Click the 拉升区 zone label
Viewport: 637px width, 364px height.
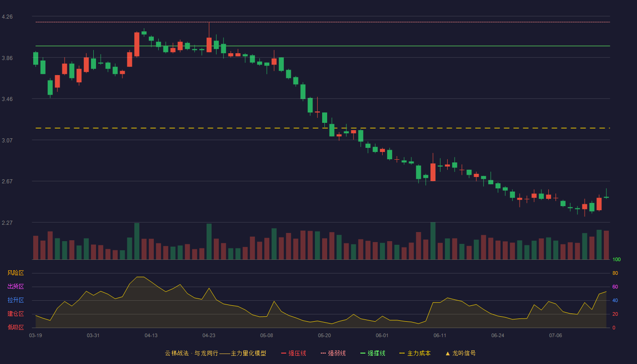tap(15, 300)
